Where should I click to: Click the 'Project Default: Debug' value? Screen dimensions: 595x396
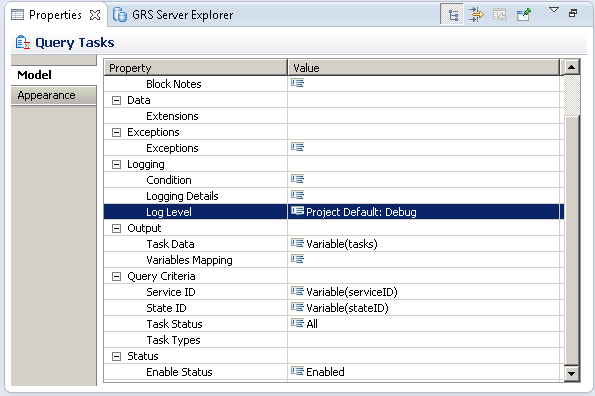coord(361,212)
